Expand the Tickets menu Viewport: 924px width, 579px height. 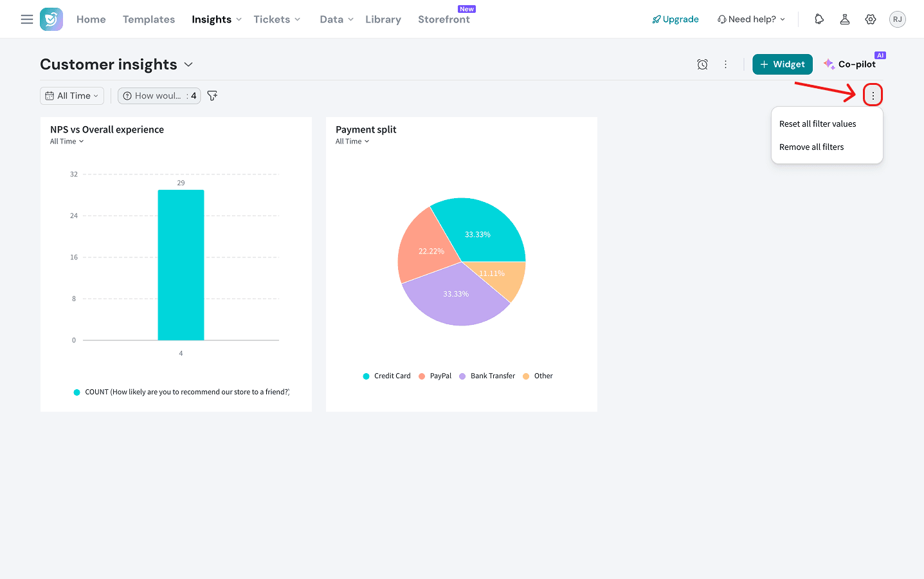click(x=277, y=19)
